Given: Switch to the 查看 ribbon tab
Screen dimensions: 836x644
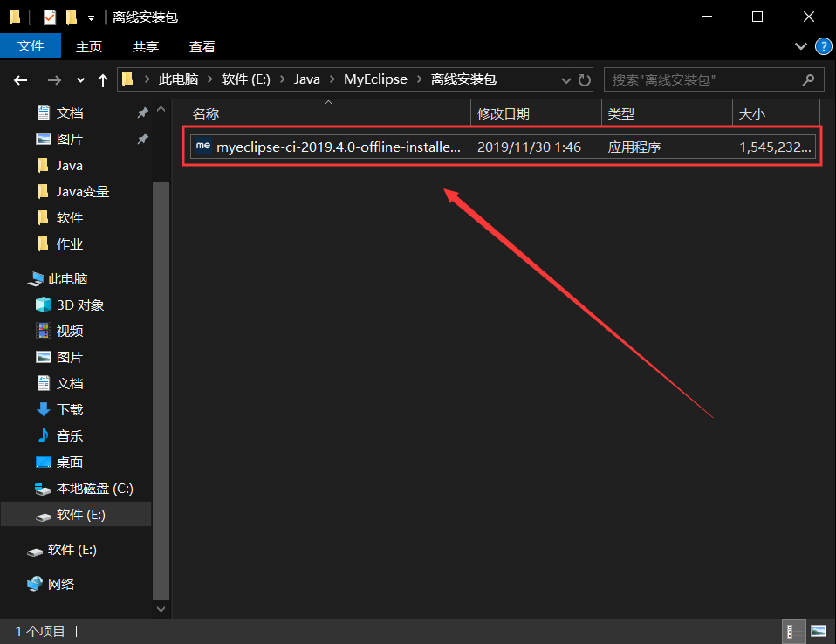Looking at the screenshot, I should click(202, 46).
